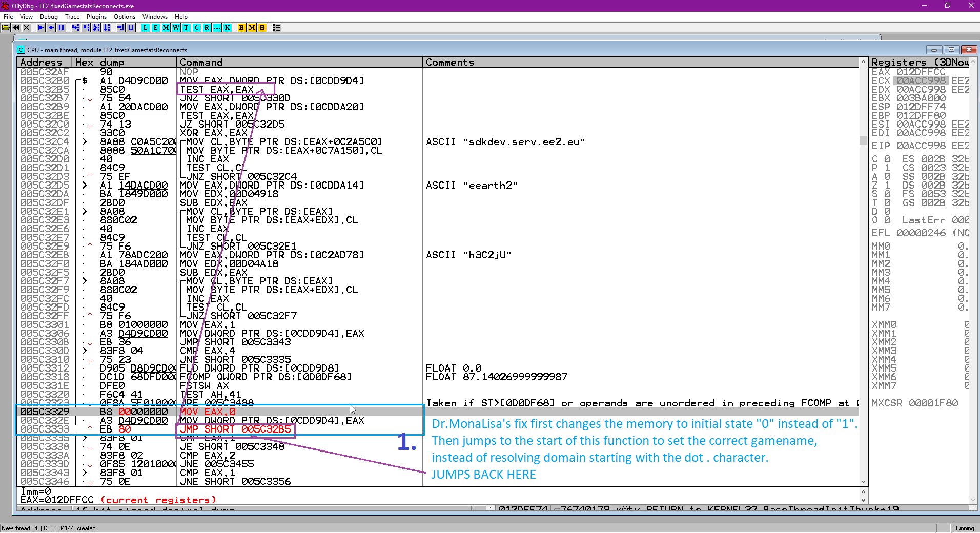Click the Running status indicator
Image resolution: width=980 pixels, height=533 pixels.
tap(964, 528)
